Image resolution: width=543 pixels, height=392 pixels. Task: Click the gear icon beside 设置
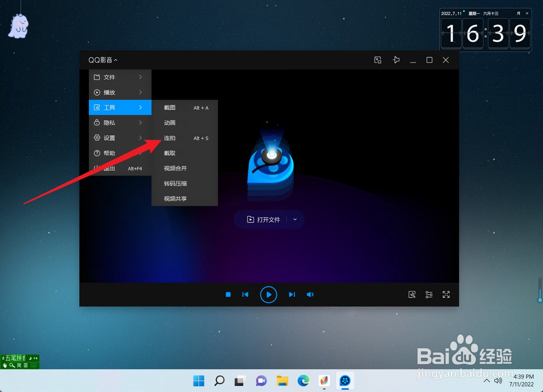97,138
